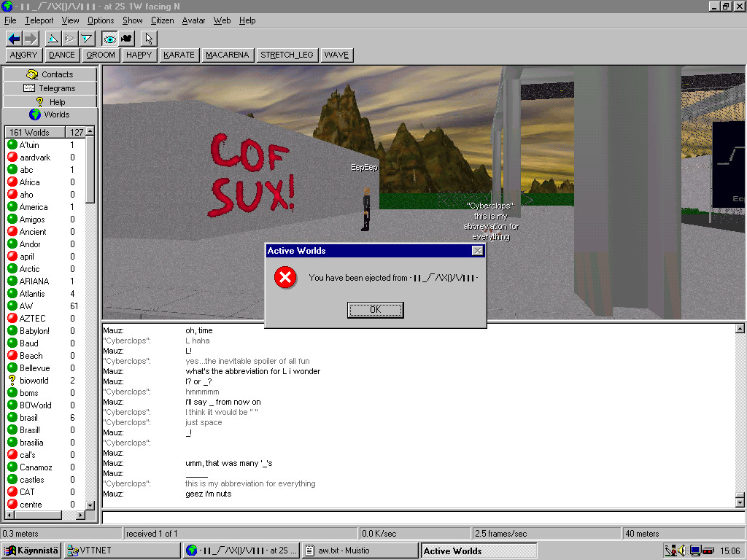Toggle third-person camera view
Screen dimensions: 747x560
click(126, 39)
